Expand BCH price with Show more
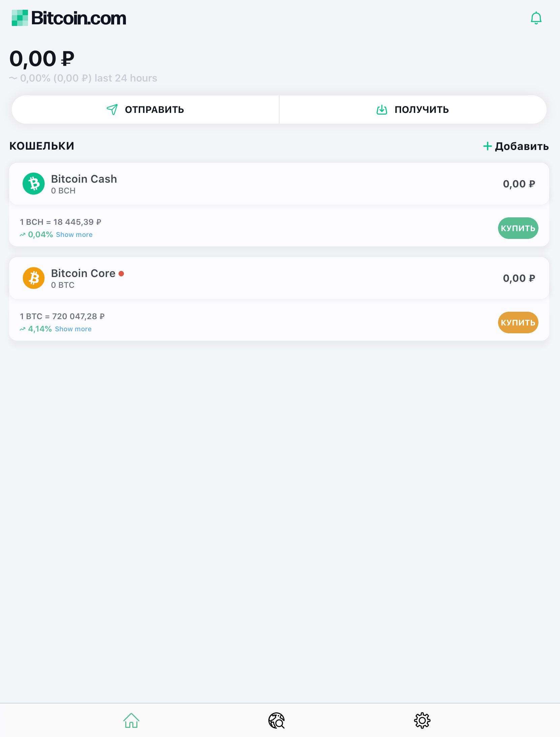Screen dimensions: 560x737 74,235
